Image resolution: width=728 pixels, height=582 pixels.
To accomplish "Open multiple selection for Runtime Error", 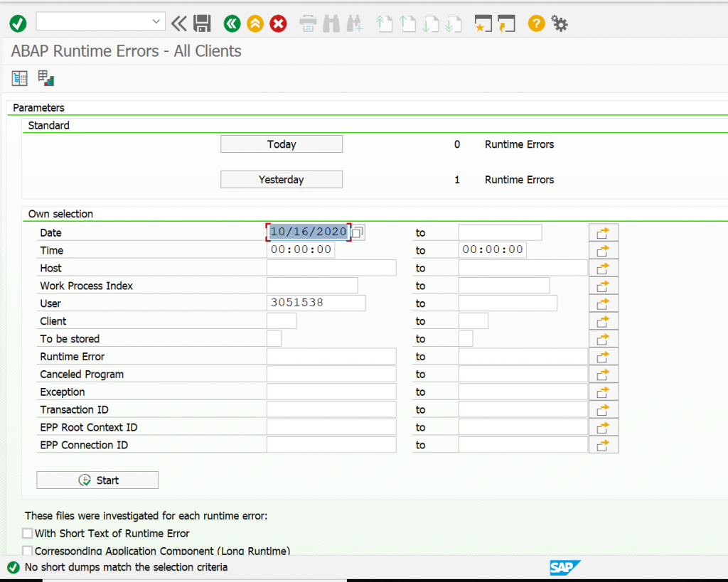I will tap(603, 357).
